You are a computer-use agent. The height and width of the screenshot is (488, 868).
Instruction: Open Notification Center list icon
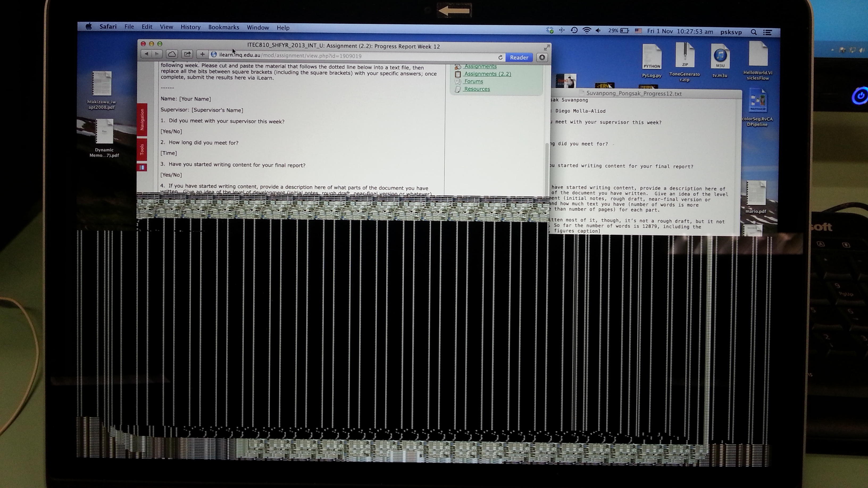pyautogui.click(x=767, y=32)
